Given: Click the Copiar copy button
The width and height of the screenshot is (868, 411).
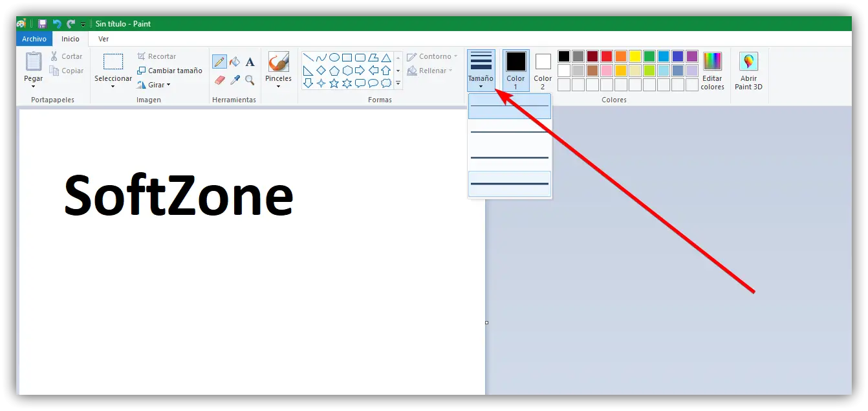Looking at the screenshot, I should [67, 71].
